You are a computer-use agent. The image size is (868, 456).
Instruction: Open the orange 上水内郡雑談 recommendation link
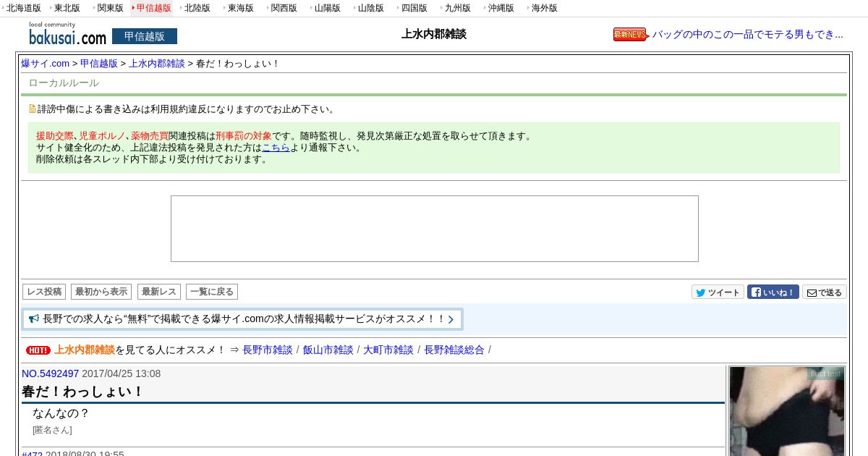pyautogui.click(x=85, y=350)
